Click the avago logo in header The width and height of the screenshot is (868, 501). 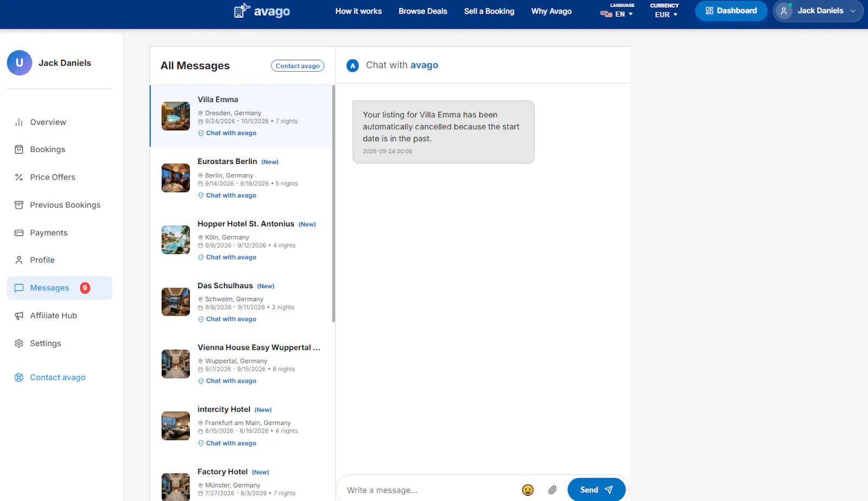tap(262, 11)
